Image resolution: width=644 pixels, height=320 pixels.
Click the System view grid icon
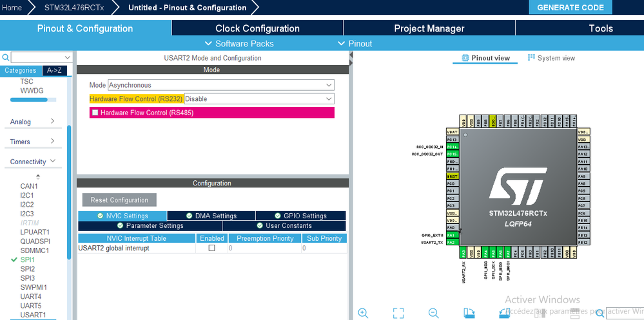[x=531, y=57]
